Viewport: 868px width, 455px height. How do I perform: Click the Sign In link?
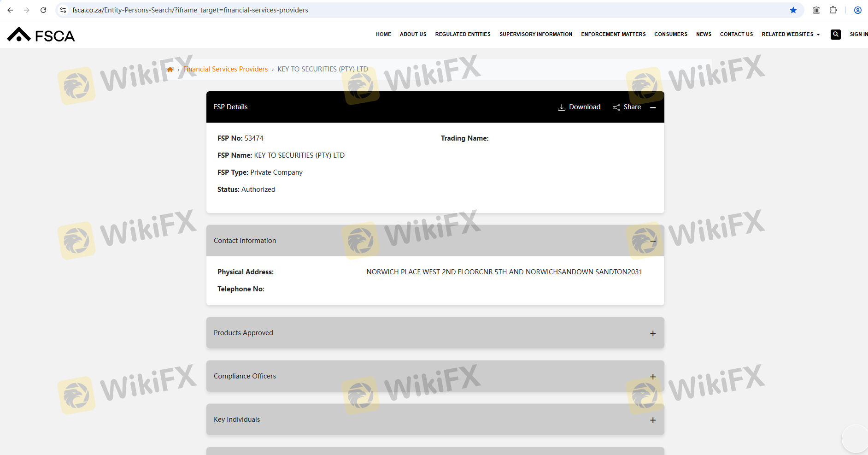pos(859,34)
